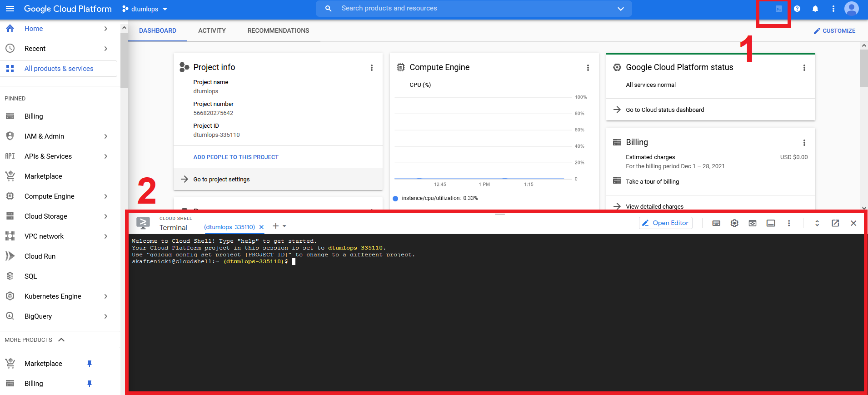Unpin Marketplace from the pinned products

point(90,364)
